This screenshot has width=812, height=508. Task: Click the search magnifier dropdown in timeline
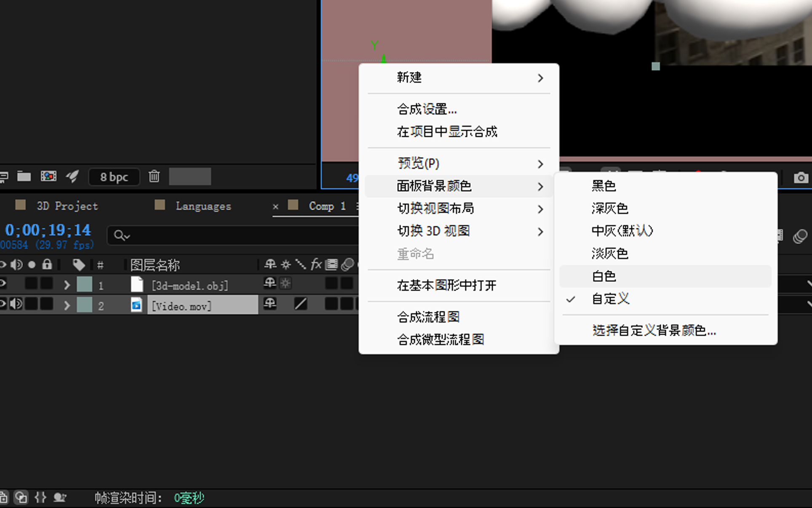[122, 235]
